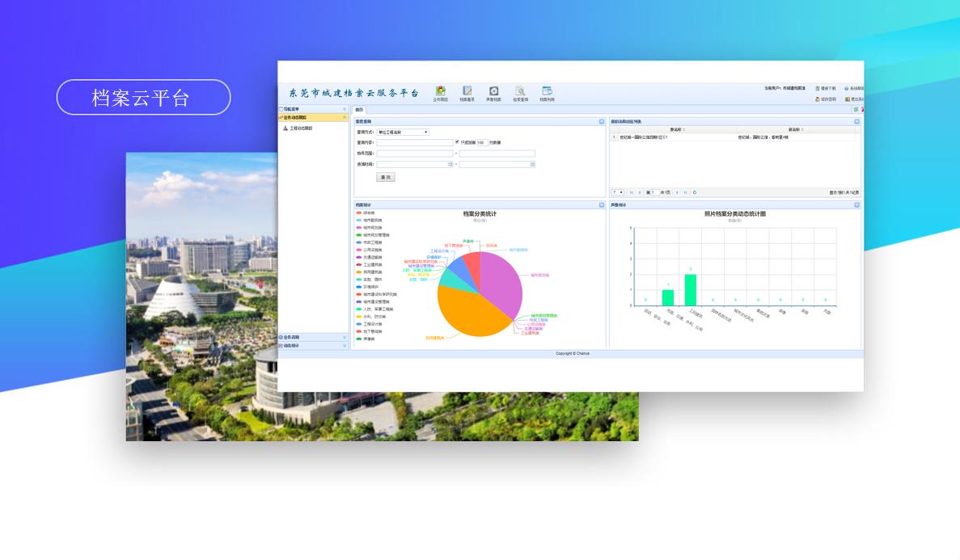Click the shorter green bar labeled 1
Viewport: 960px width, 560px height.
point(668,298)
